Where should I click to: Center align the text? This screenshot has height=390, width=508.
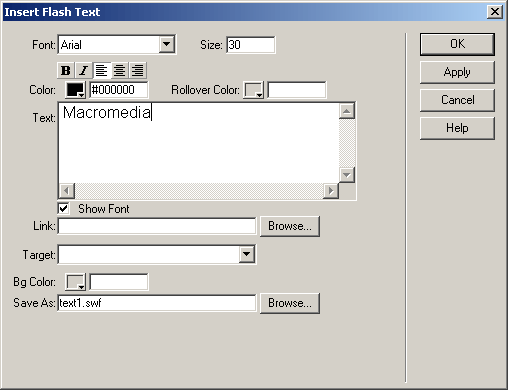point(119,70)
